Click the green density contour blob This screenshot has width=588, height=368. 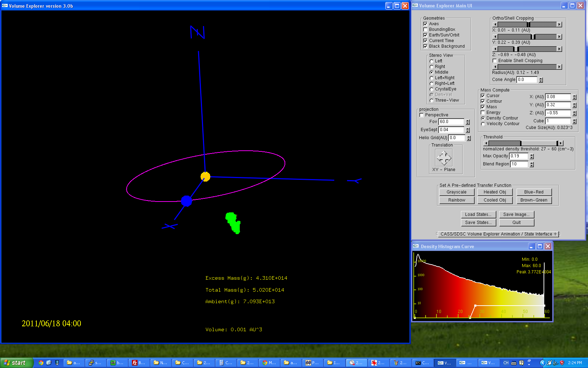(233, 223)
